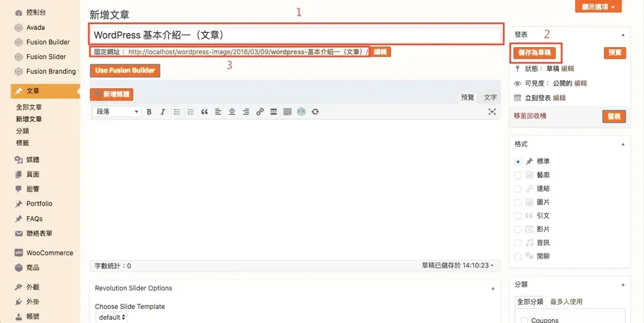
Task: Align text left
Action: [x=218, y=112]
